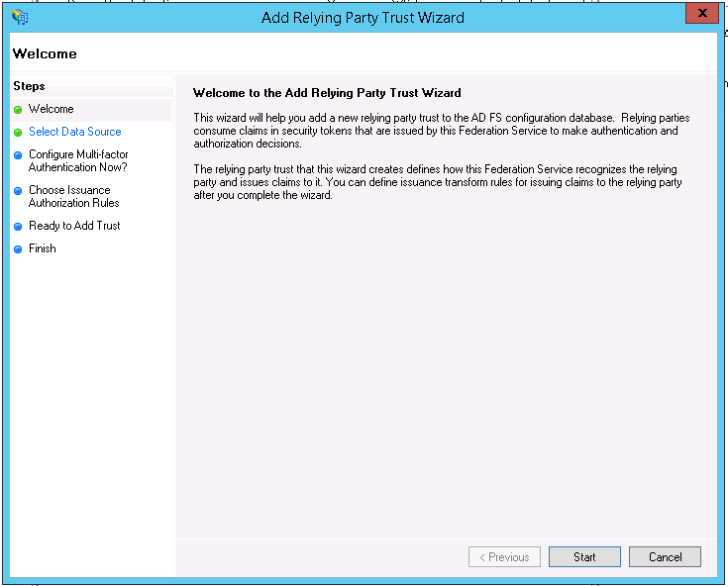The height and width of the screenshot is (586, 728).
Task: Click the heading 'Welcome to the Add Relying Party Trust Wizard'
Action: point(327,93)
